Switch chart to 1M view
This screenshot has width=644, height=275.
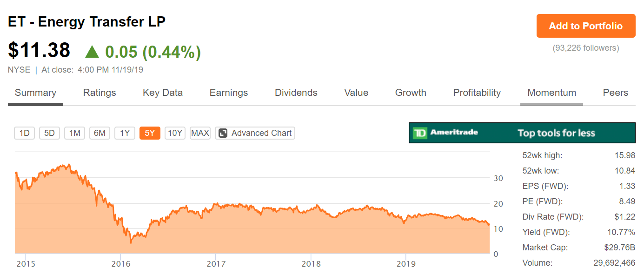[74, 133]
